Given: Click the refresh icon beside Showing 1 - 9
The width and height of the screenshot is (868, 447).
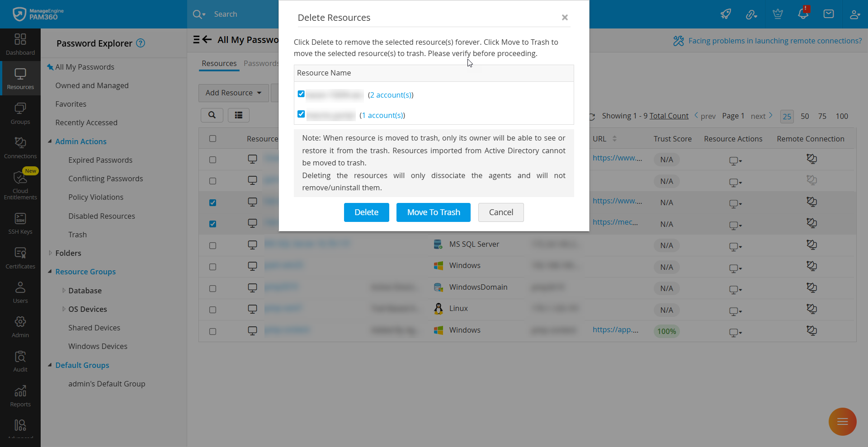Looking at the screenshot, I should [592, 117].
